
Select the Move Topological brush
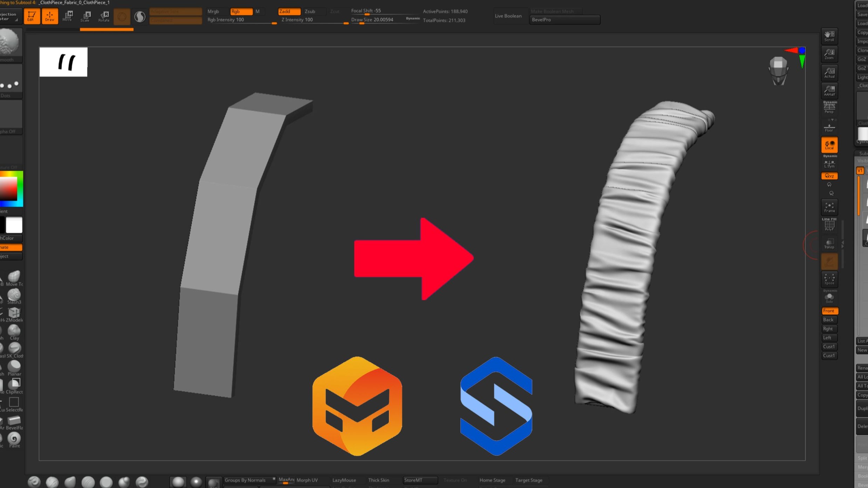coord(14,279)
